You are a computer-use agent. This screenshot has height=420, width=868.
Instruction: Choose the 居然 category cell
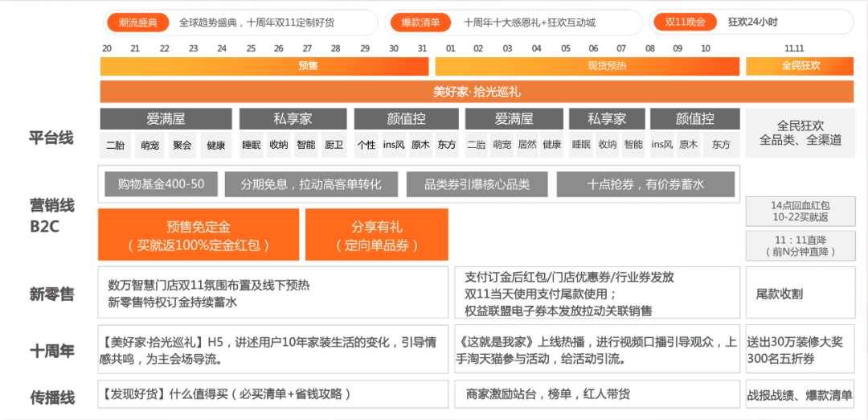point(527,146)
